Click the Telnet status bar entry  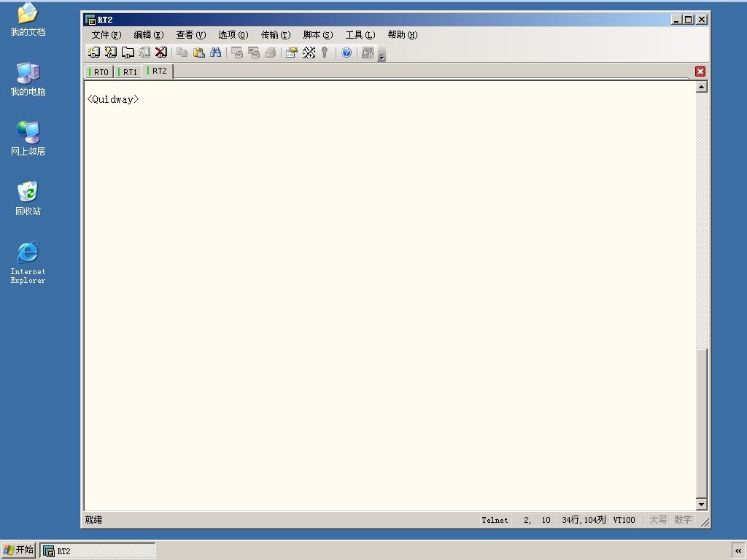pos(495,520)
